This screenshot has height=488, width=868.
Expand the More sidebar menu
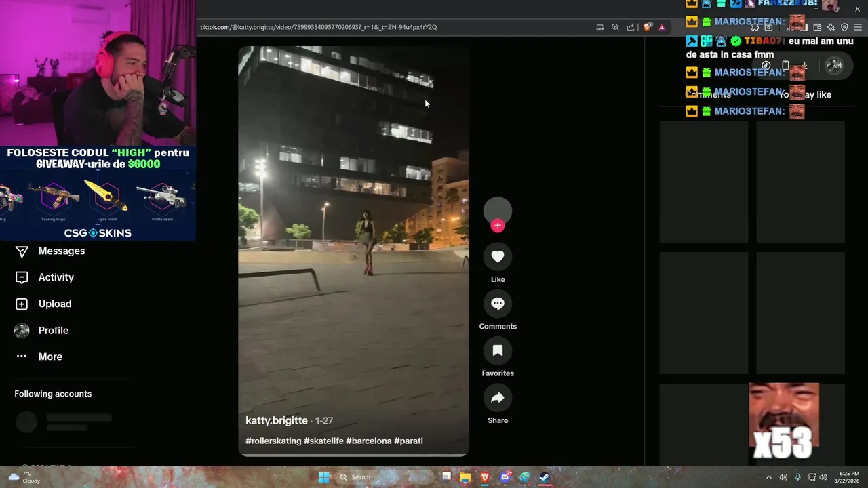pos(38,357)
